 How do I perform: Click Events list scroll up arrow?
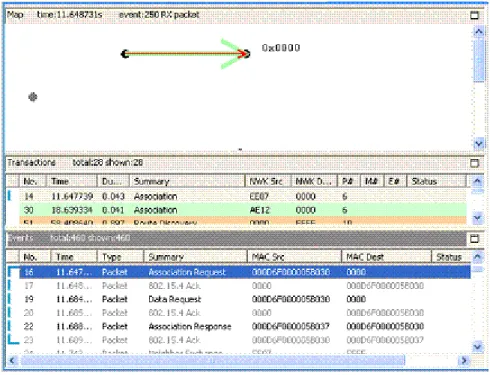477,257
